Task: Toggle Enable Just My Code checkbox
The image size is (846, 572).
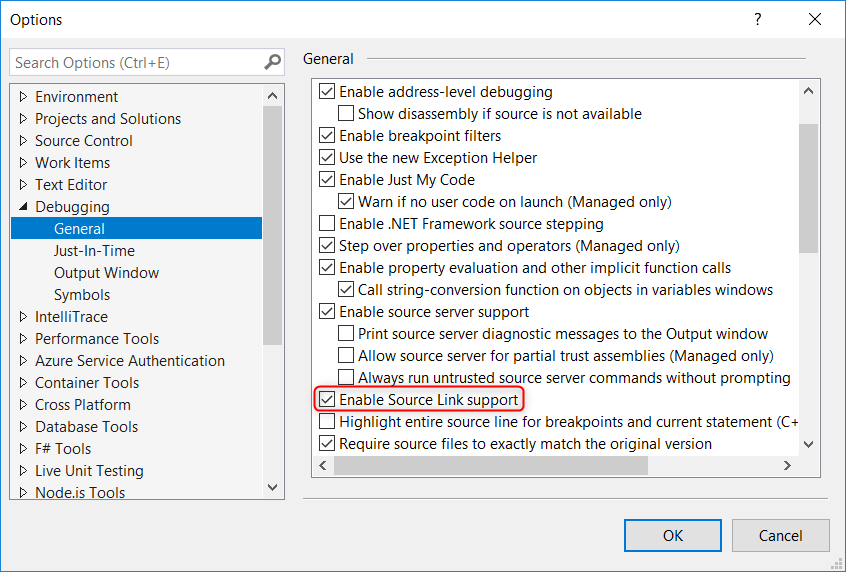Action: [x=327, y=180]
